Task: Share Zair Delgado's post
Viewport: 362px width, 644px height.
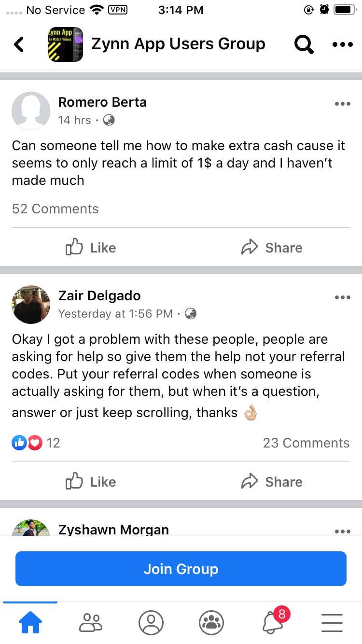Action: (272, 482)
